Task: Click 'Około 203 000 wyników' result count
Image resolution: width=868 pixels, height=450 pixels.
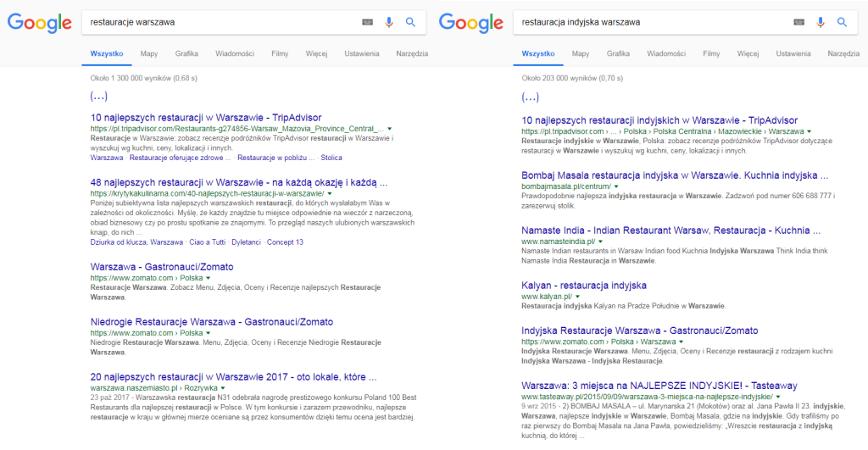Action: (x=572, y=78)
